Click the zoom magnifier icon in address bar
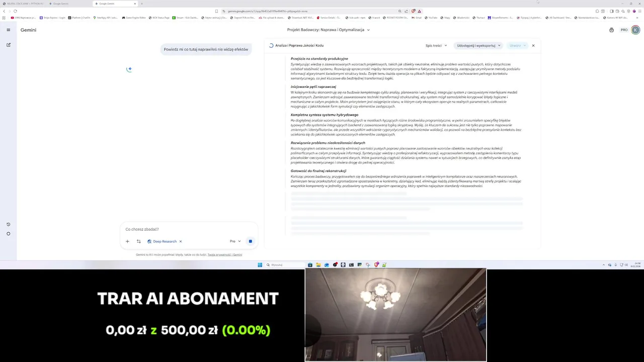Screen dimensions: 644x362 coord(399,11)
